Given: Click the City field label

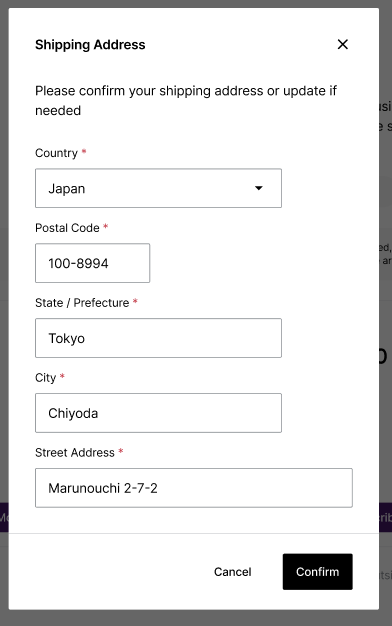Looking at the screenshot, I should [46, 378].
